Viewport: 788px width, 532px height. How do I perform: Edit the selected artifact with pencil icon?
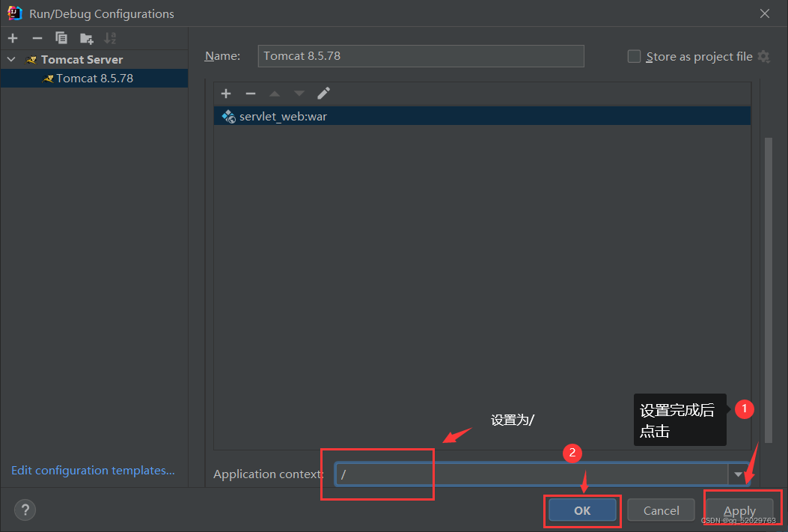323,94
